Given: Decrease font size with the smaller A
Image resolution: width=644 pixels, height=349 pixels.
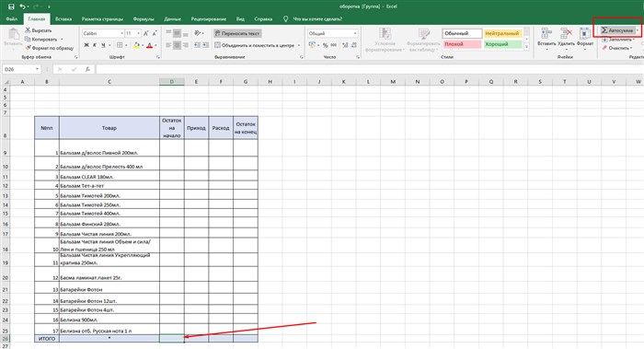Looking at the screenshot, I should [155, 33].
